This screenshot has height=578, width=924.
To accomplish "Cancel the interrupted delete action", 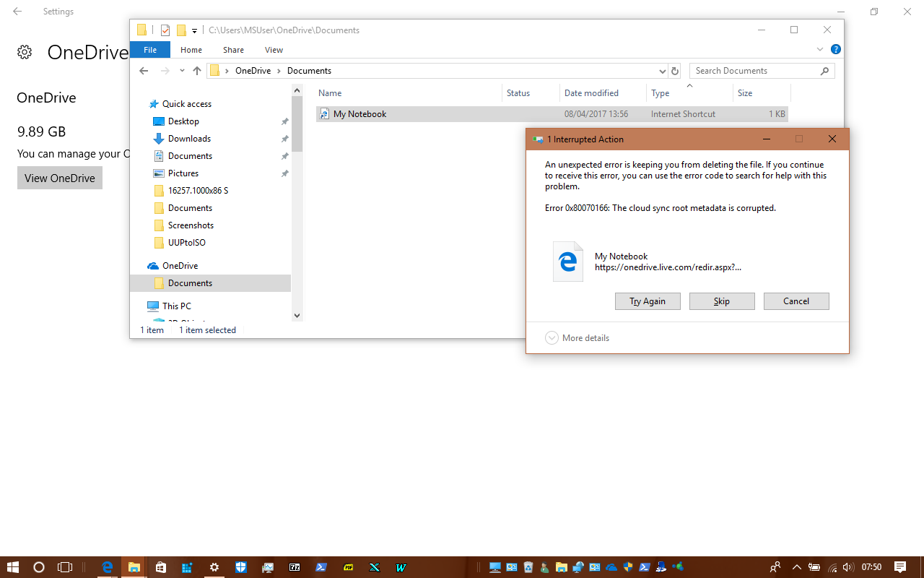I will point(796,301).
